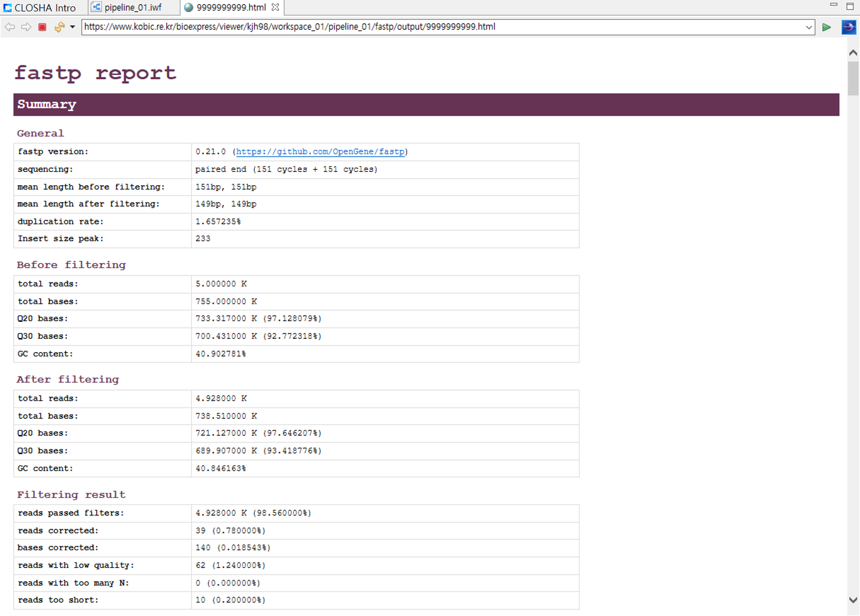Click 'reads with low quality:' label

(76, 565)
